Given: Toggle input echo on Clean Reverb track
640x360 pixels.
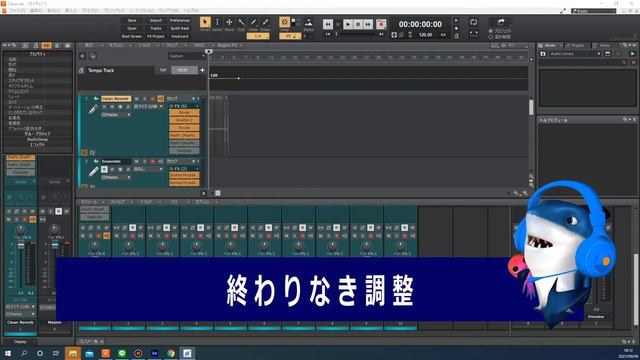Looking at the screenshot, I should click(160, 99).
